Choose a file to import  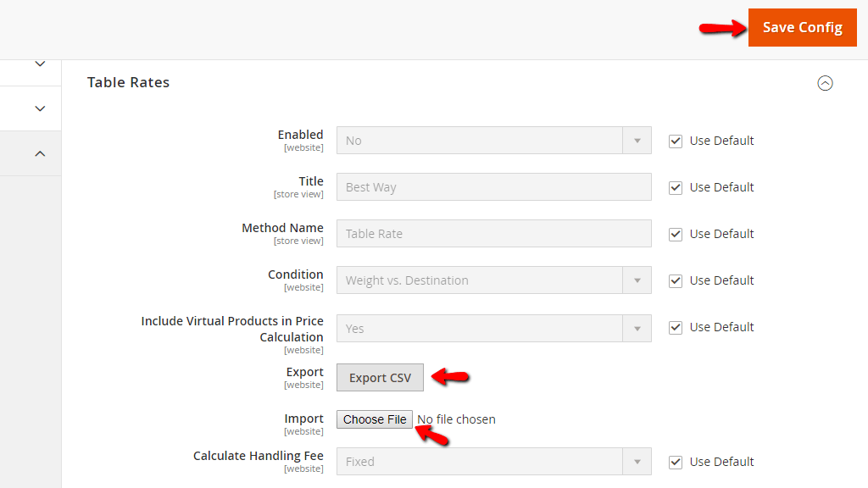point(375,419)
